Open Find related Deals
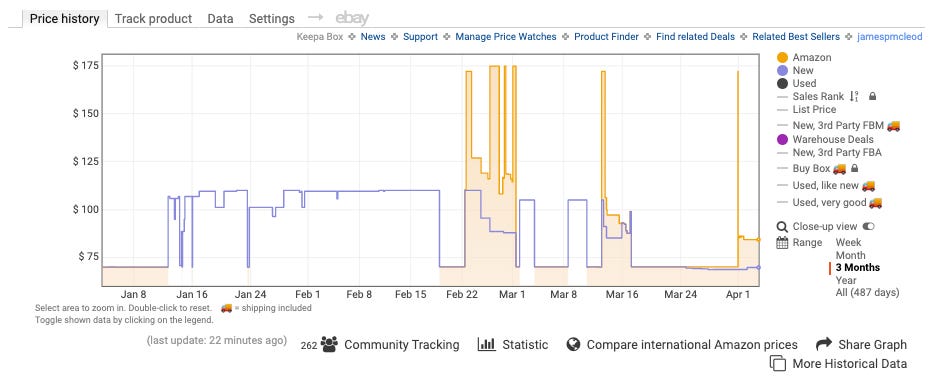933x380 pixels. coord(696,37)
